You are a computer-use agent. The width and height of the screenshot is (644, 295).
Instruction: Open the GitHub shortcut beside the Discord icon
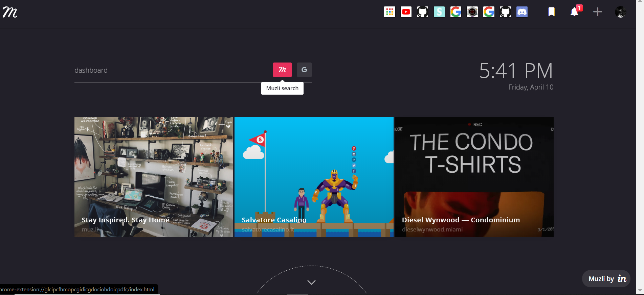tap(505, 12)
